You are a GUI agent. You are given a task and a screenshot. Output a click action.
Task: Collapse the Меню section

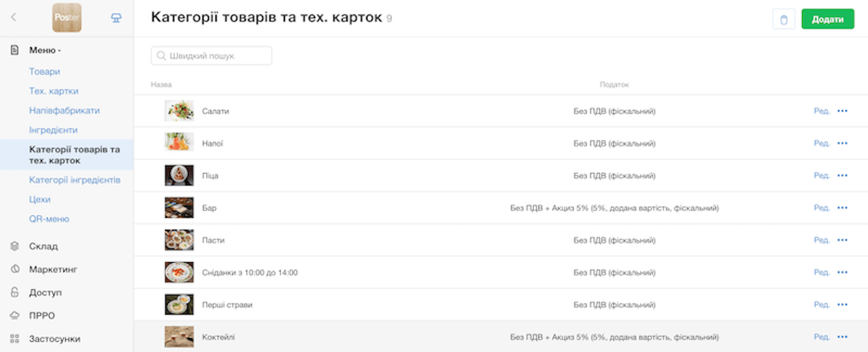(x=45, y=50)
